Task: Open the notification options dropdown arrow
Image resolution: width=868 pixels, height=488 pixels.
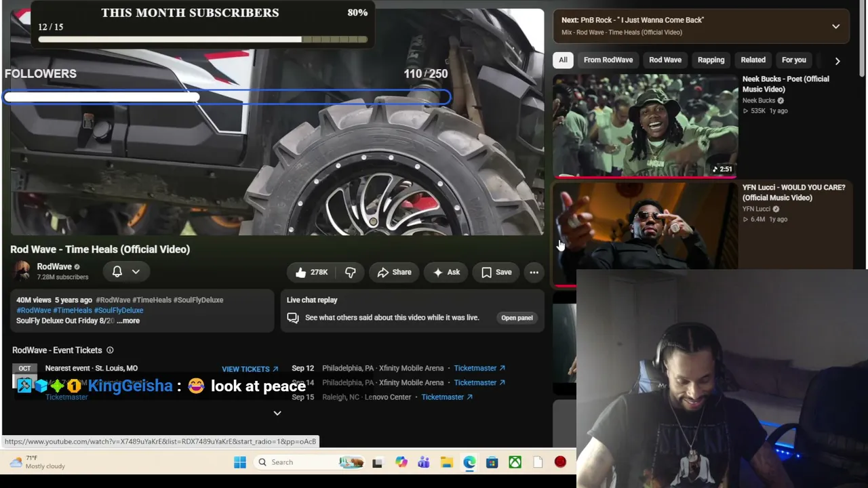Action: 136,272
